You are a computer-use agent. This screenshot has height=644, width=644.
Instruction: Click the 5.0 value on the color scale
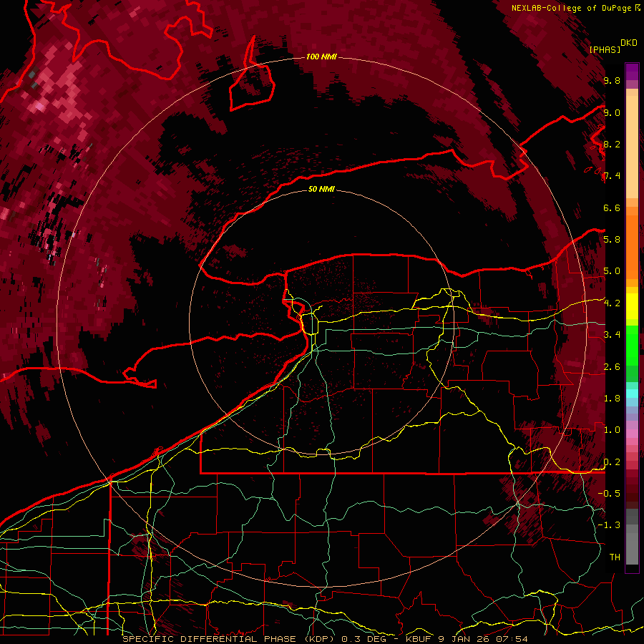(612, 271)
